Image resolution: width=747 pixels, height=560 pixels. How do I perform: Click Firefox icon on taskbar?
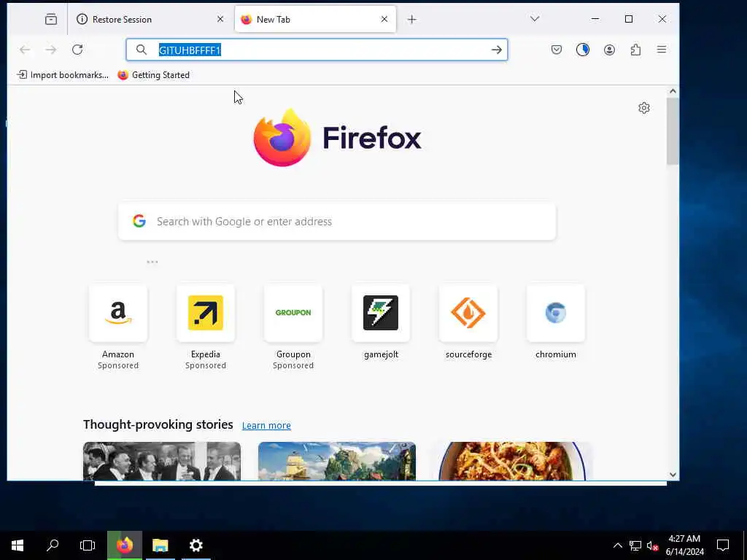tap(124, 545)
